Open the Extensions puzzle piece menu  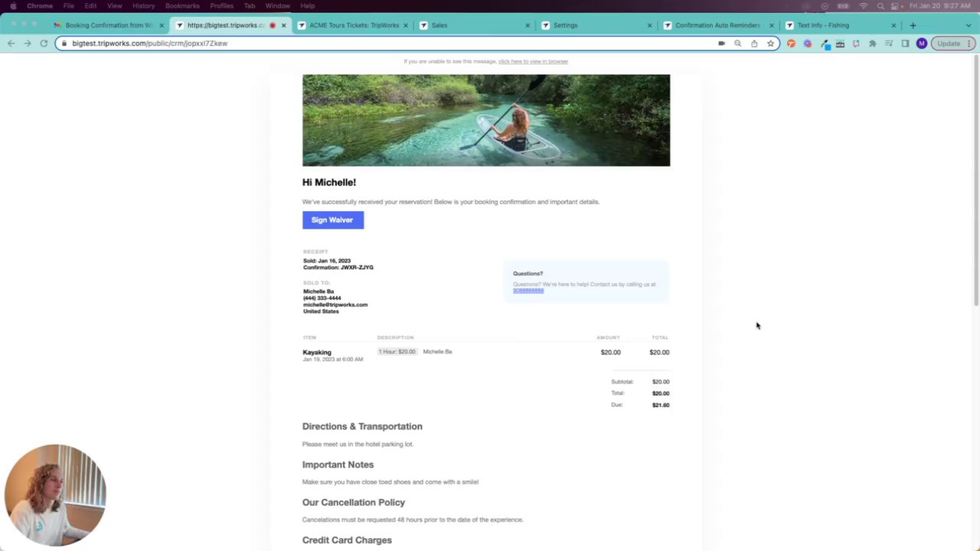(x=872, y=44)
